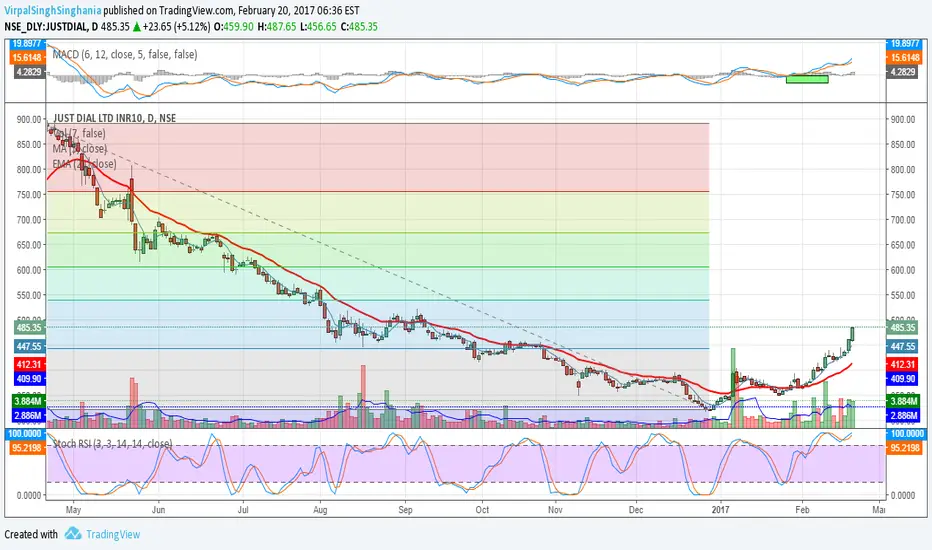Click the green 3.884M volume tag on the right scale

(x=903, y=401)
